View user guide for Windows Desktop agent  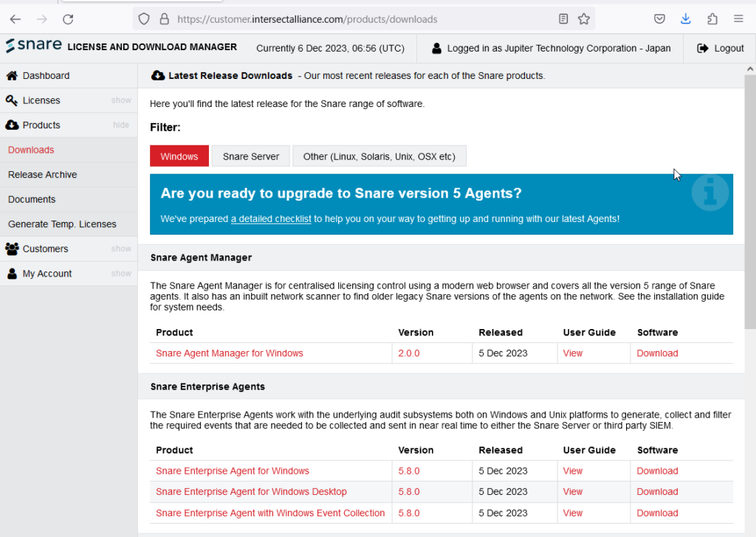click(x=573, y=492)
